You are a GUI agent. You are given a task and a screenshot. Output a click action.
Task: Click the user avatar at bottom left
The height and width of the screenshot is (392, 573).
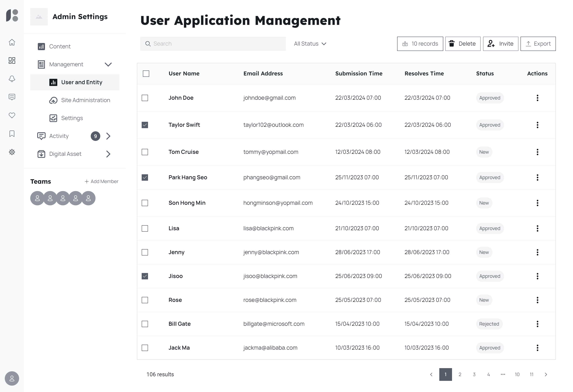click(12, 378)
